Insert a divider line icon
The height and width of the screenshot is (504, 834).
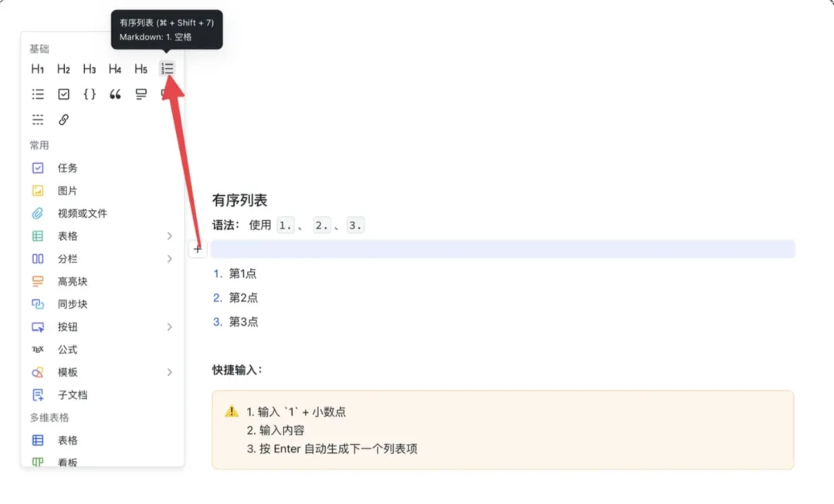point(38,120)
